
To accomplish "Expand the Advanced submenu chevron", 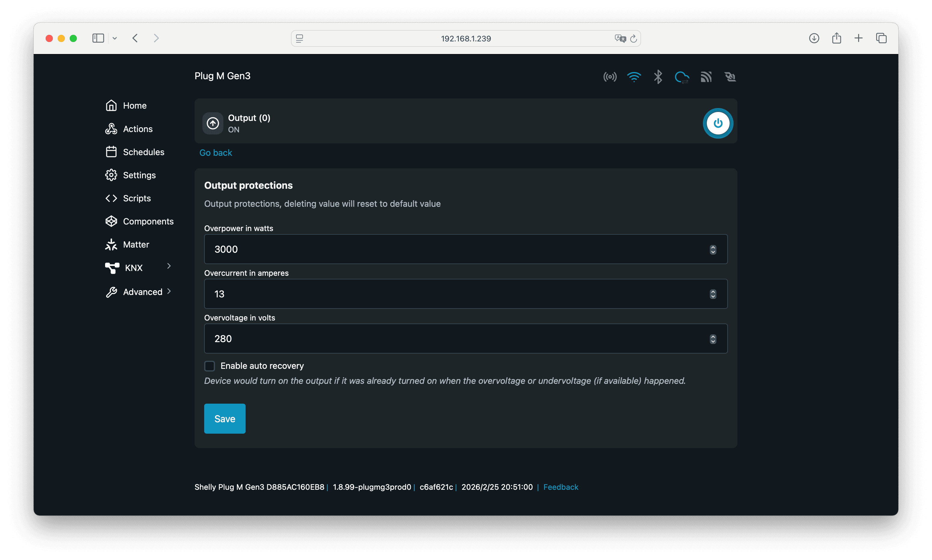I will click(x=169, y=291).
